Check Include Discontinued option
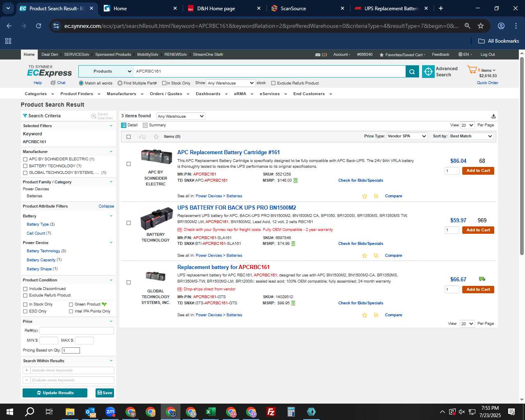The image size is (525, 420). coord(25,289)
